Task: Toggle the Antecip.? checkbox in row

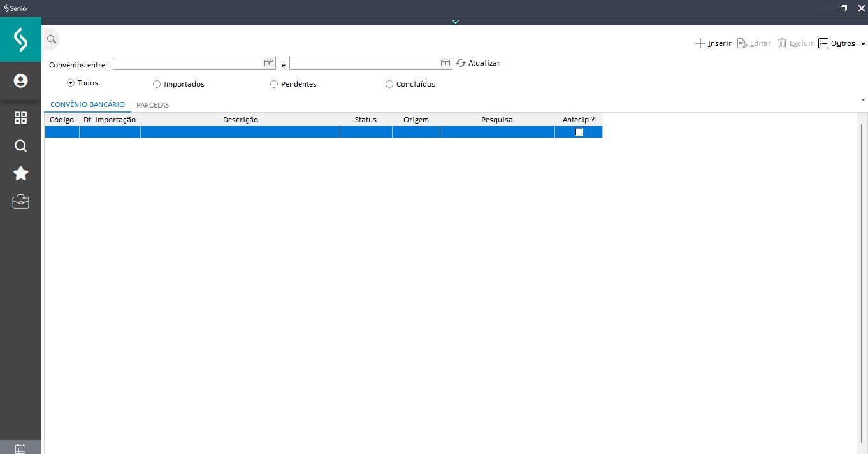Action: click(579, 132)
